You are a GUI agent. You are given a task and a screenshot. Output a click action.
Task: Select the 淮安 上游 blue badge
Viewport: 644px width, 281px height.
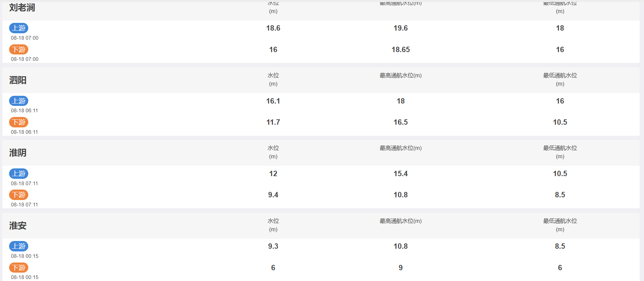pos(19,246)
